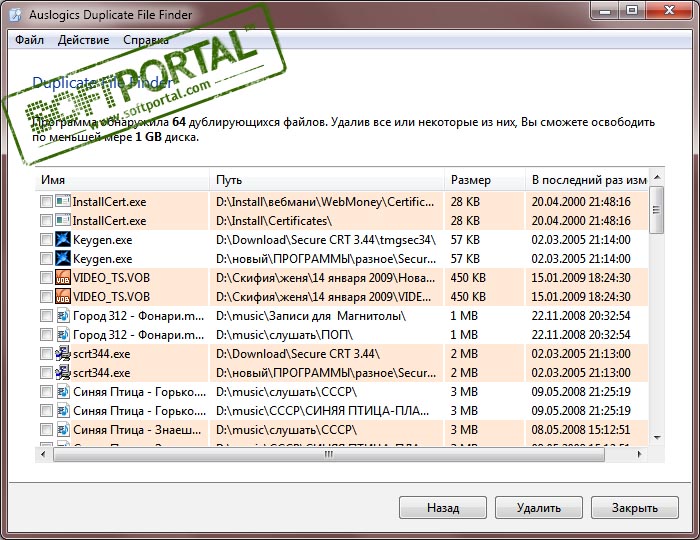This screenshot has width=700, height=540.
Task: Click the horizontal scrollbar right arrow
Action: pyautogui.click(x=640, y=454)
